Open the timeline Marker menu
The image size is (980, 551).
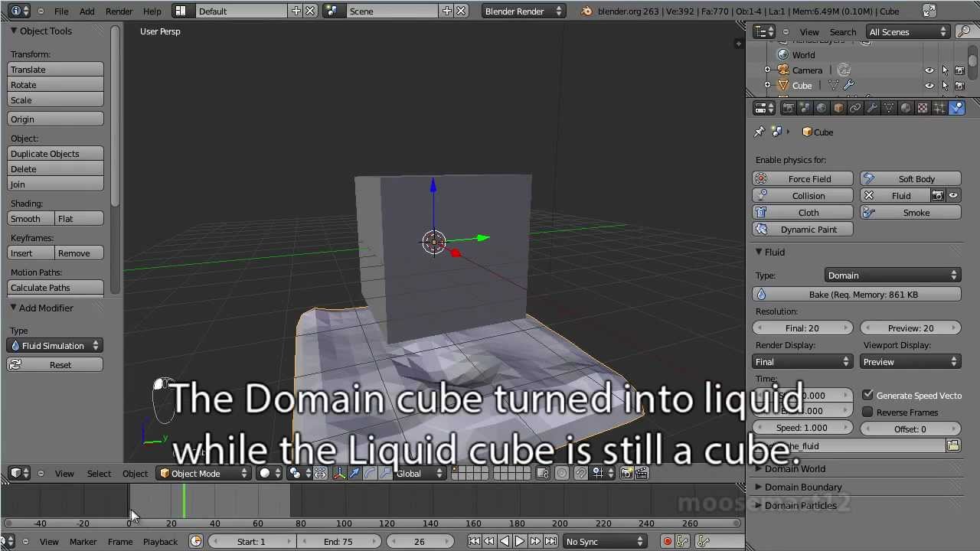[83, 542]
